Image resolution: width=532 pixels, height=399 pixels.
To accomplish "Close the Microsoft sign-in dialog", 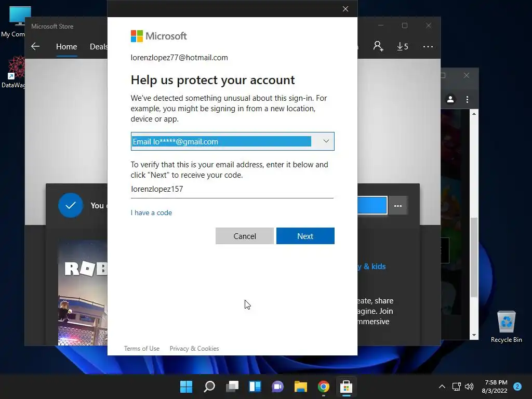I will (x=345, y=9).
